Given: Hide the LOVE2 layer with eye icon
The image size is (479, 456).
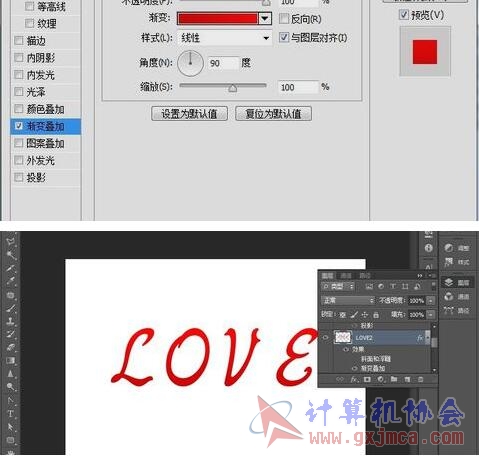Looking at the screenshot, I should click(x=325, y=338).
